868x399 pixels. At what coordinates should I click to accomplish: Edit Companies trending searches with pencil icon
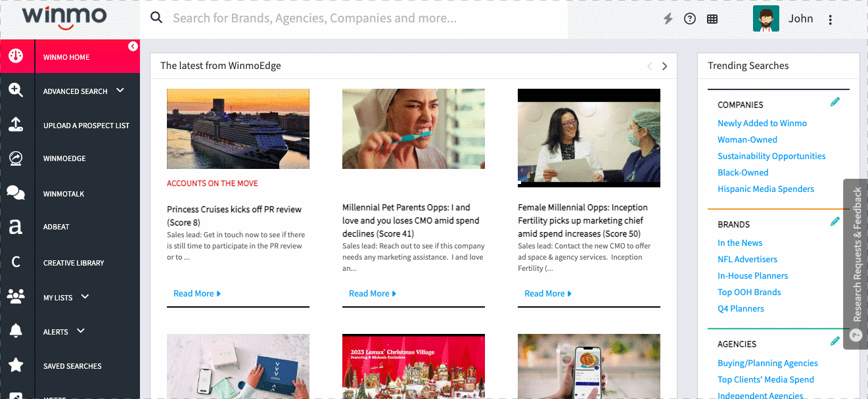pos(835,102)
